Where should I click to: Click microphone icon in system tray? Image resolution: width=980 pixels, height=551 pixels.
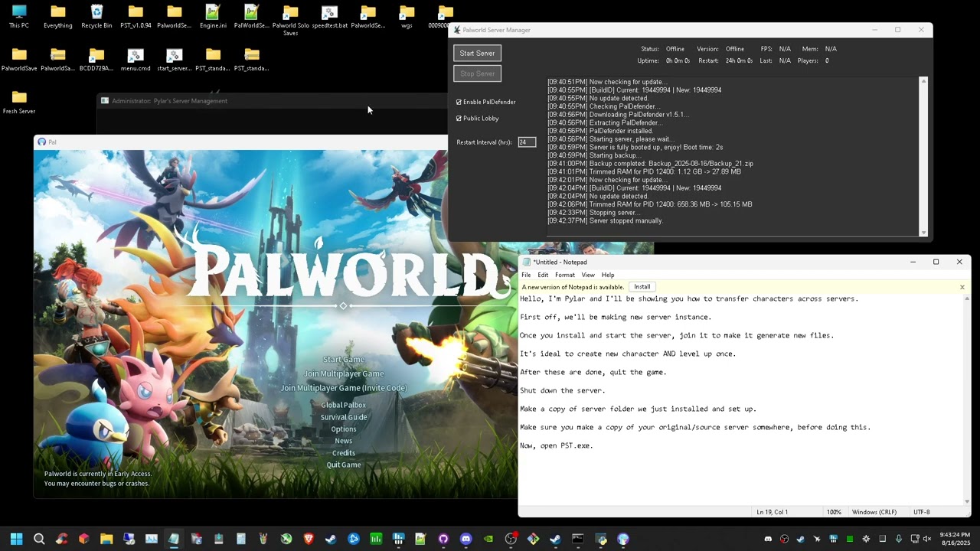coord(898,539)
